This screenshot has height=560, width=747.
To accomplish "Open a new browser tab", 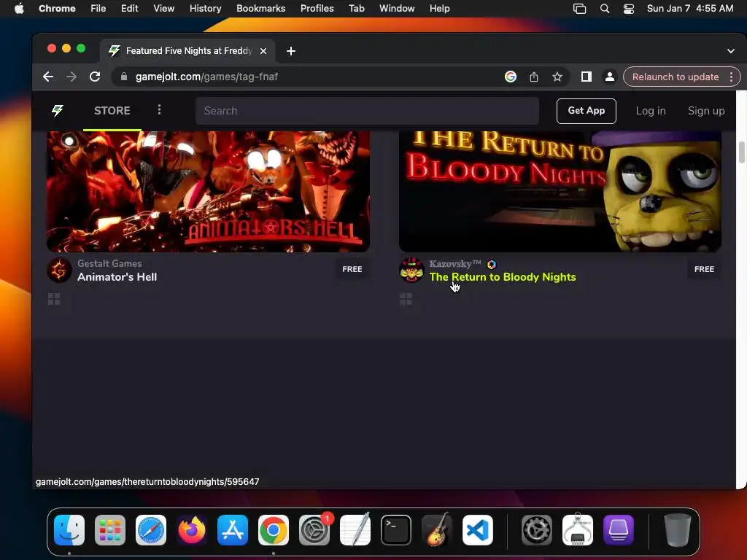I will [290, 51].
